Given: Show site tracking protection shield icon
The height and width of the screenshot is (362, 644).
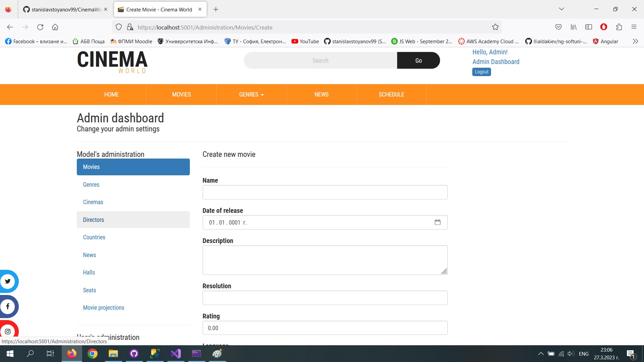Looking at the screenshot, I should (x=119, y=27).
